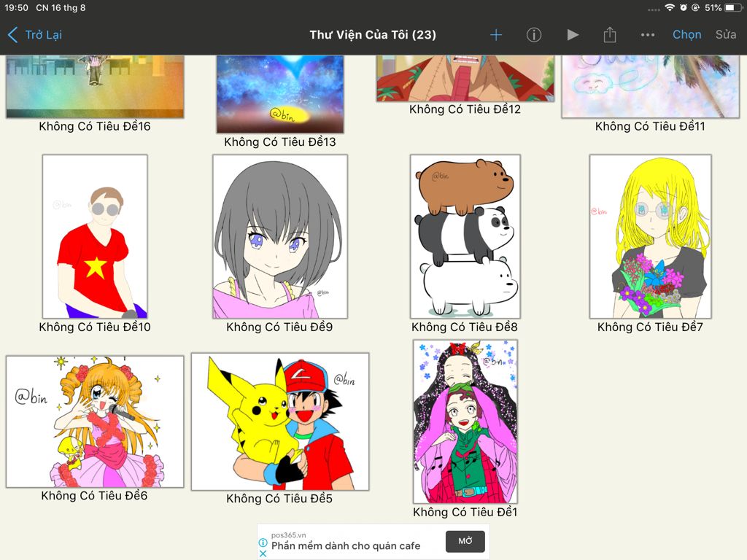Screen dimensions: 747x560
Task: Tap the 19:50 clock in status bar
Action: point(17,7)
